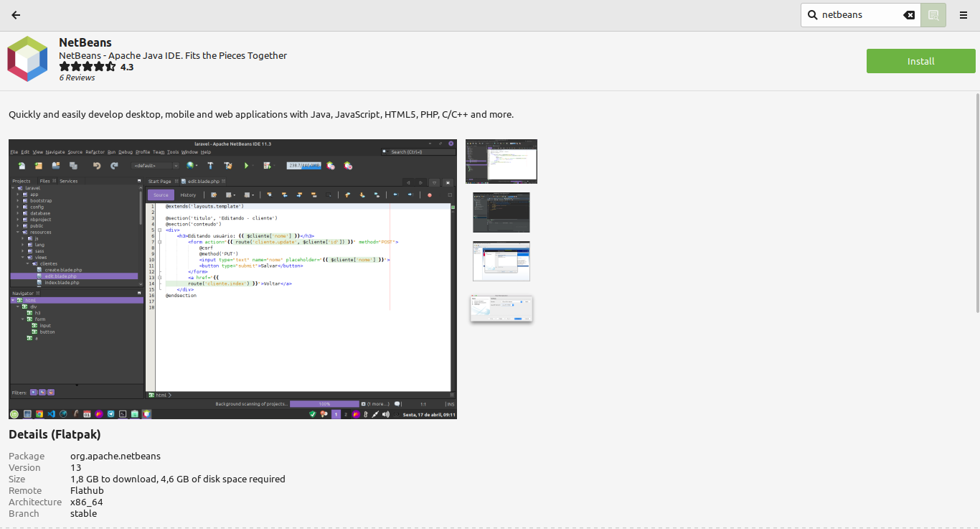Select the fourth dialog screenshot thumbnail
The width and height of the screenshot is (980, 529).
pyautogui.click(x=501, y=309)
